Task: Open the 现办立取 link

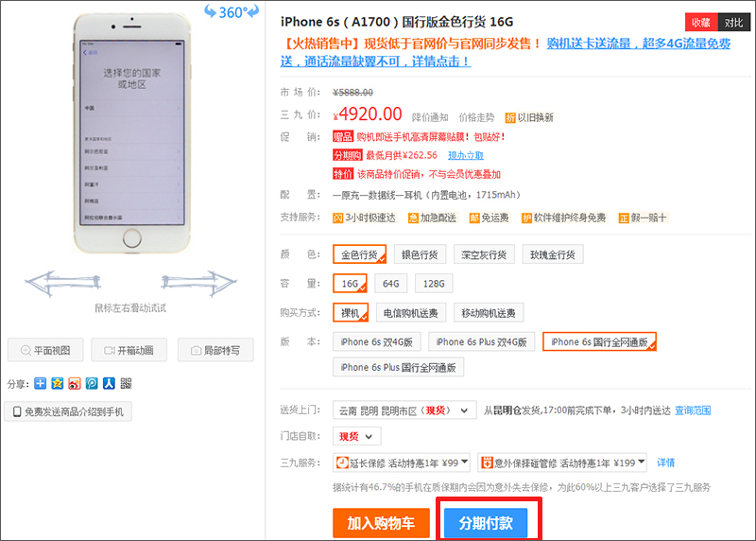Action: 466,155
